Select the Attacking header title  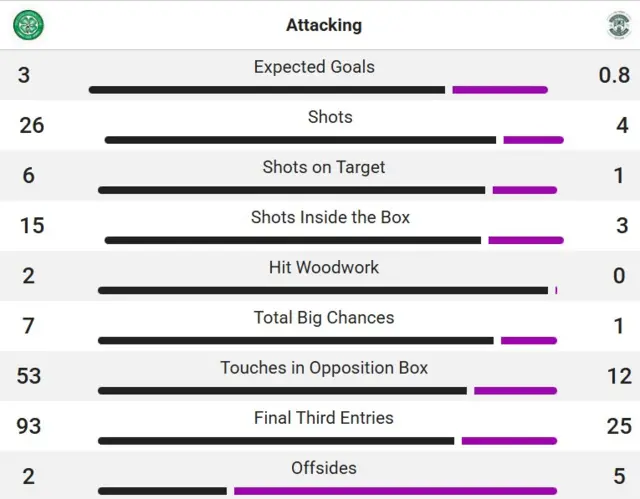[x=324, y=25]
